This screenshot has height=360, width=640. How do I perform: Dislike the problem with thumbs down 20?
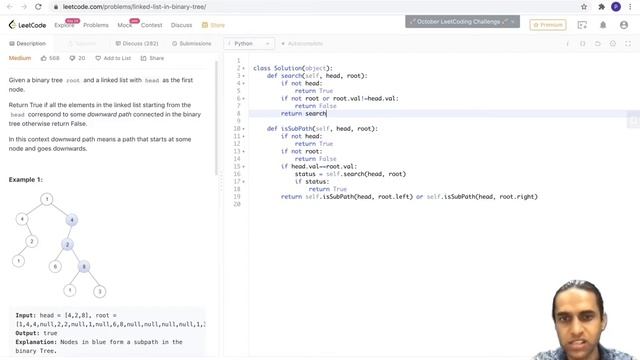(77, 58)
